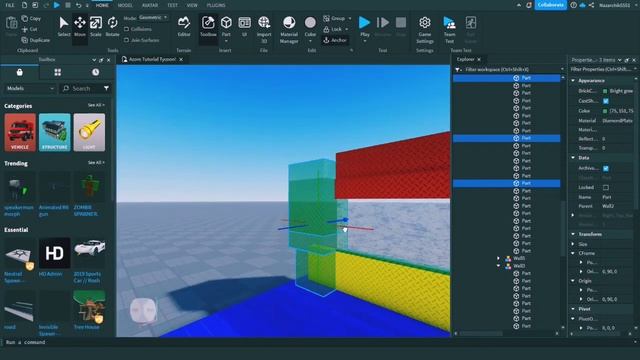Switch to Toolbox Recent clock tab

click(96, 72)
